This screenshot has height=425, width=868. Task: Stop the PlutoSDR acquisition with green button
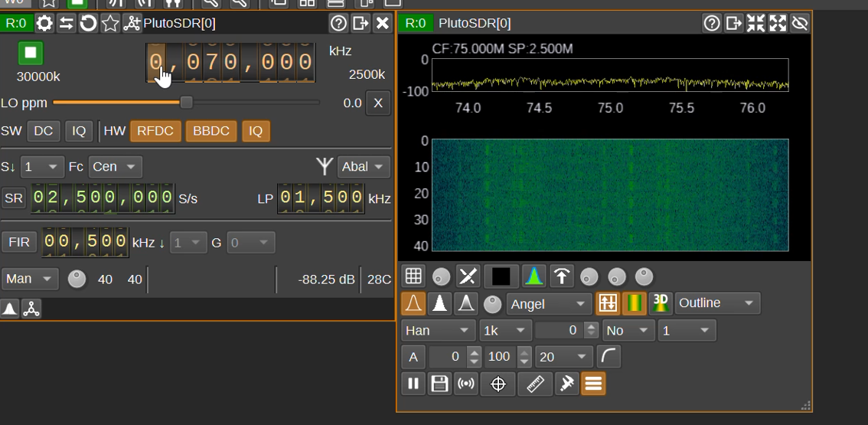[31, 53]
